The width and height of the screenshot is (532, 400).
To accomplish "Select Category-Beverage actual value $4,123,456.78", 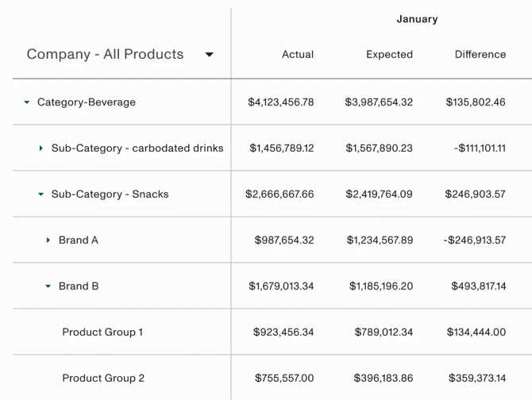I will pyautogui.click(x=280, y=102).
